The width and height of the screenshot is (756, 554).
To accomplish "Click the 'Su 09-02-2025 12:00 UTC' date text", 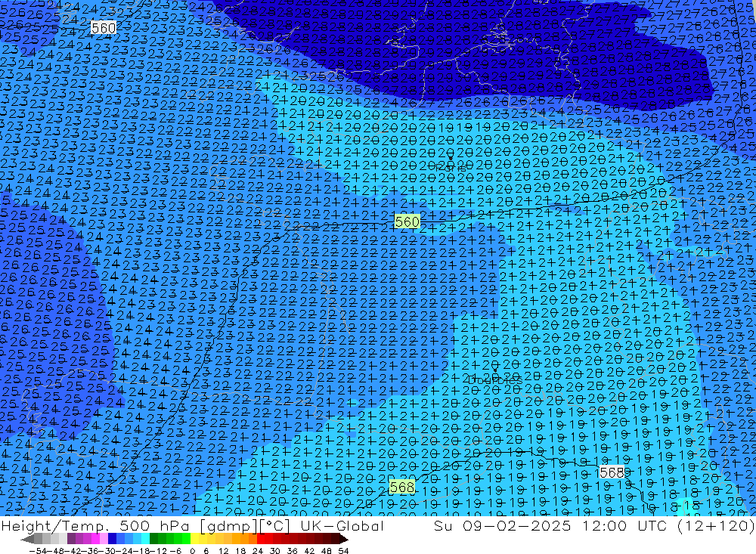I will tap(552, 525).
